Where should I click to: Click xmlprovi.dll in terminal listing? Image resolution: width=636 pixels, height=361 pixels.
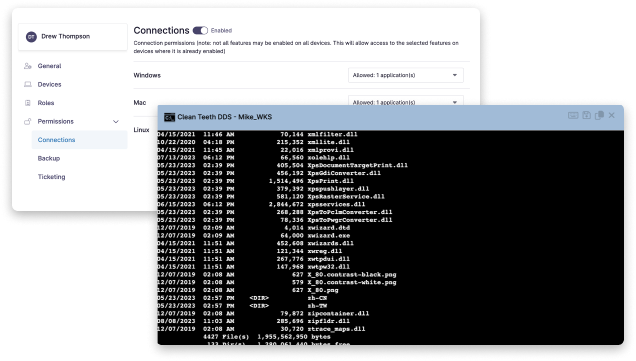pyautogui.click(x=331, y=150)
